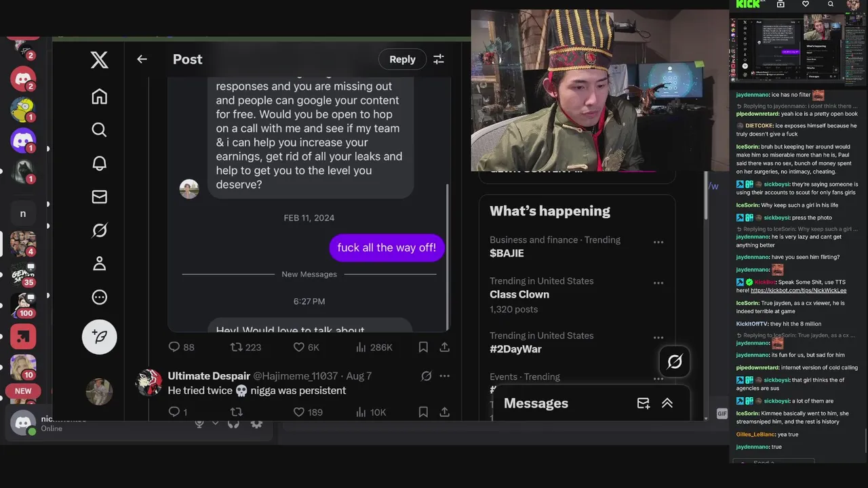Open the More circle icon in X sidebar
Image resolution: width=868 pixels, height=488 pixels.
click(100, 297)
